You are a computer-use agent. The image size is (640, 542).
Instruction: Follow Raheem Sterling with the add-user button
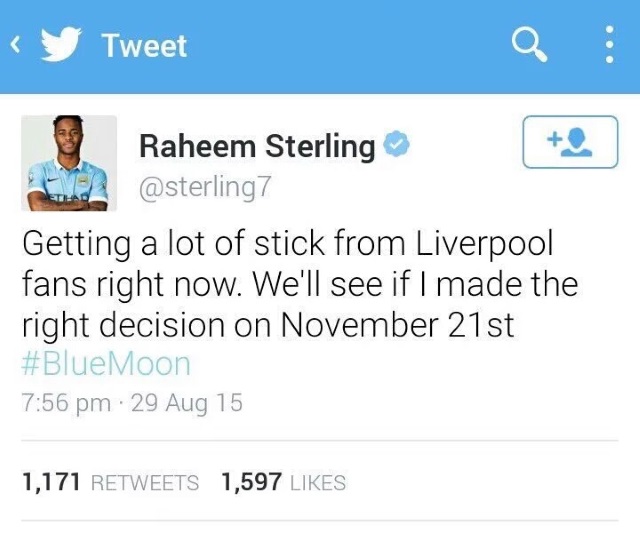tap(570, 142)
